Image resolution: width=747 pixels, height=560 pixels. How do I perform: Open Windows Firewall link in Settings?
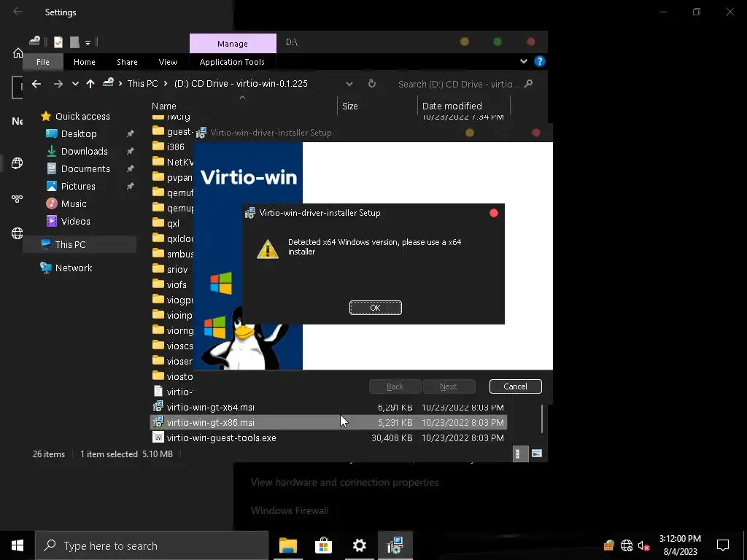coord(290,510)
